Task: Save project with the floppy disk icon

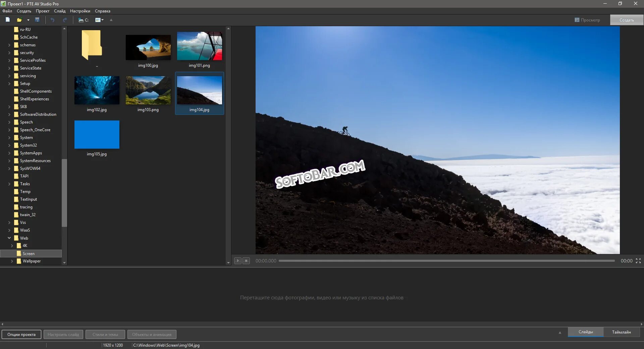Action: pyautogui.click(x=37, y=20)
